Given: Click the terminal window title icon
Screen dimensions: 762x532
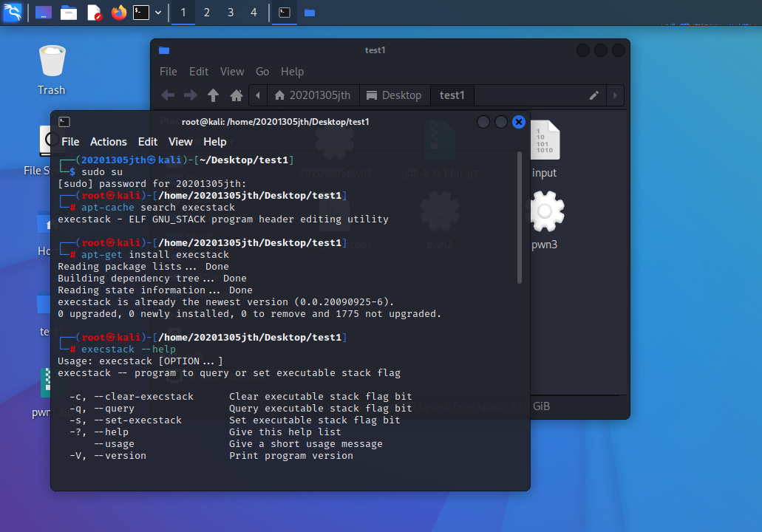Looking at the screenshot, I should (64, 121).
